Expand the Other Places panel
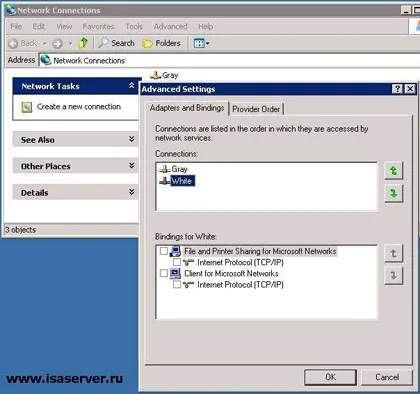420x394 pixels. point(132,166)
